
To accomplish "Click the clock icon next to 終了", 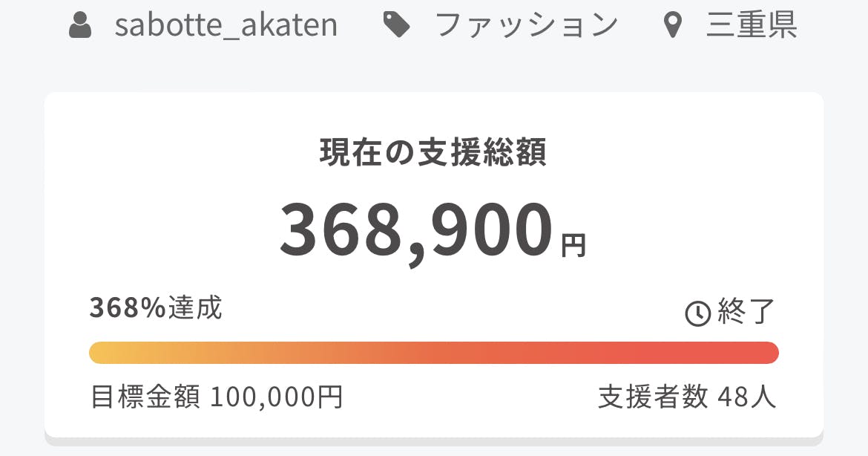I will pyautogui.click(x=697, y=313).
